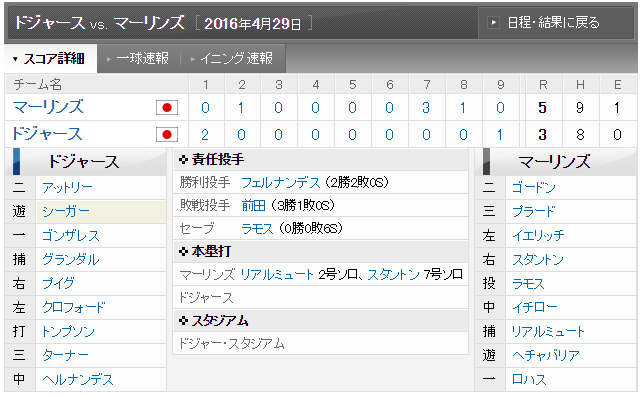Click Japan flag icon in ドジャース row
The image size is (640, 397).
167,134
